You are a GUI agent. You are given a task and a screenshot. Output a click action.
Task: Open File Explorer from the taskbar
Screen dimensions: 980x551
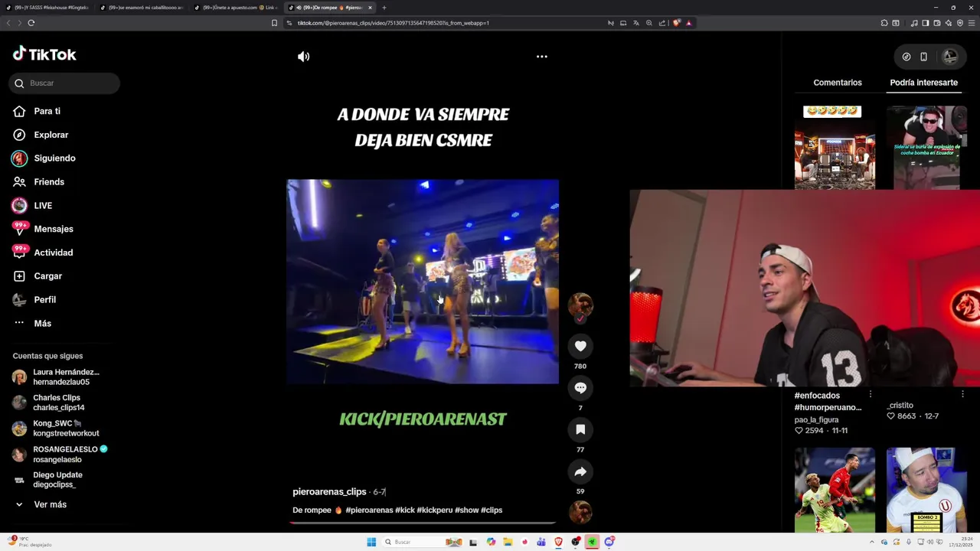click(508, 542)
